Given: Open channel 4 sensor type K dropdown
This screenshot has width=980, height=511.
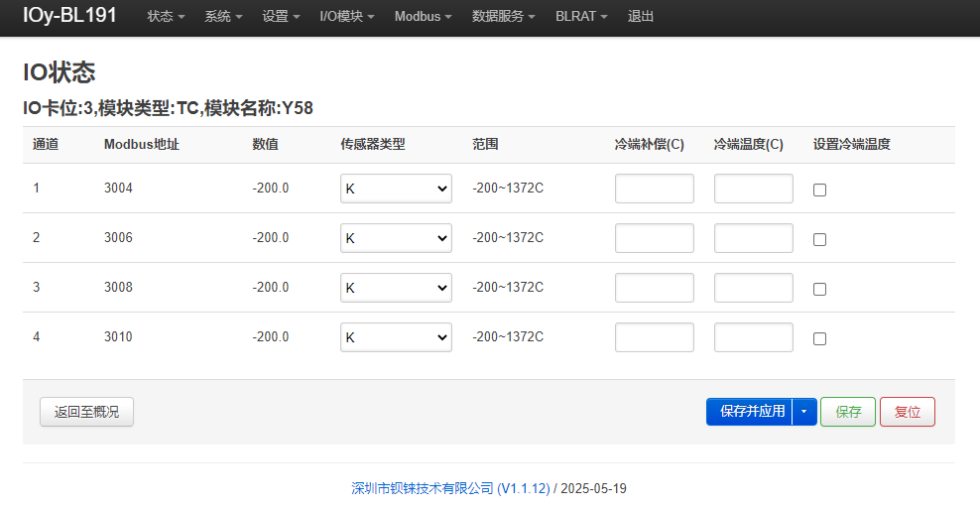Looking at the screenshot, I should (x=396, y=337).
